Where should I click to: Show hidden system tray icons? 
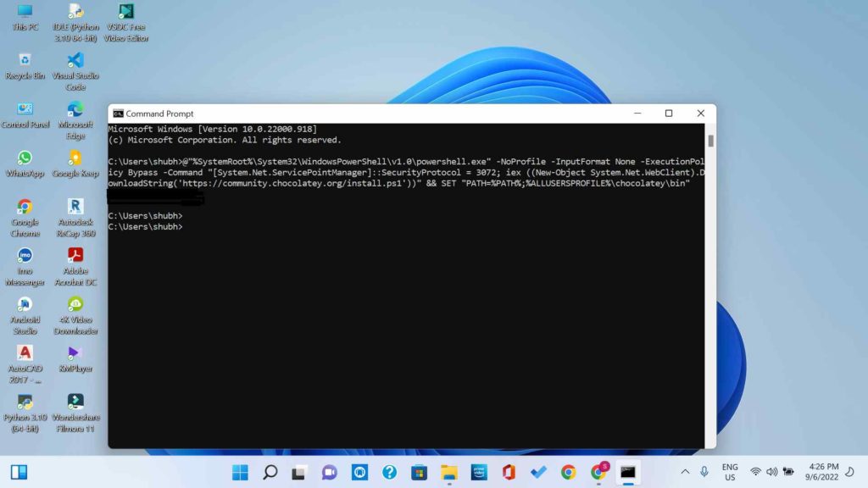click(685, 472)
